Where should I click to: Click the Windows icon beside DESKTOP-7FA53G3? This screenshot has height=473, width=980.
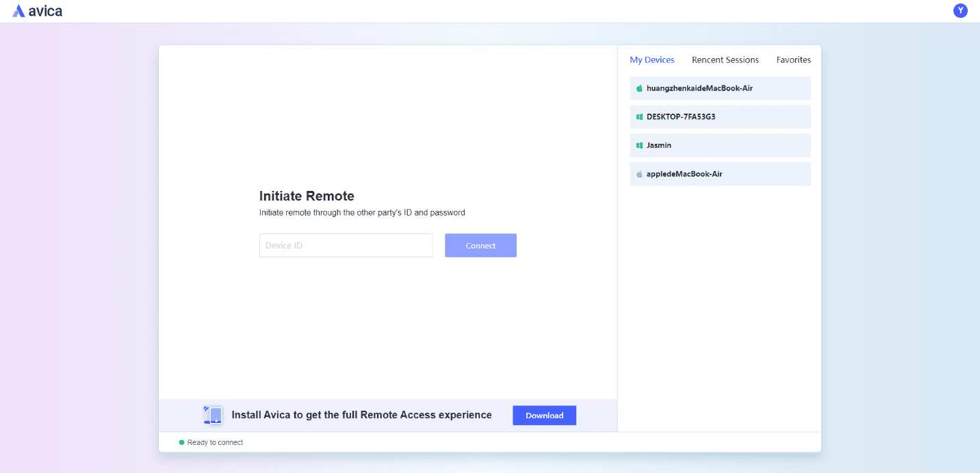(639, 117)
